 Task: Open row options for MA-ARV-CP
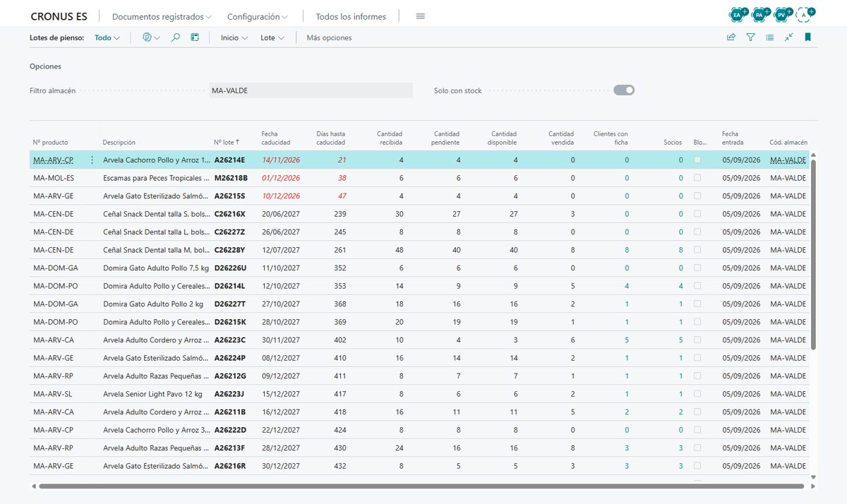(x=92, y=160)
